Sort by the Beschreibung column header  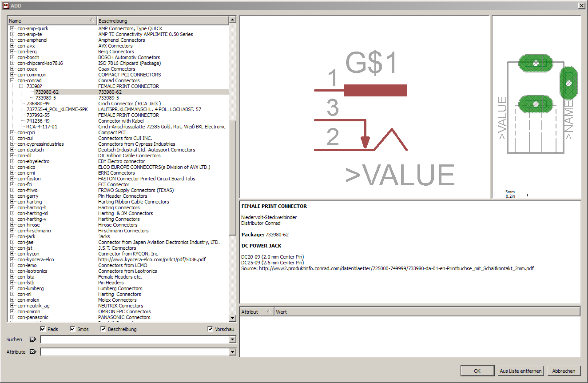point(163,21)
